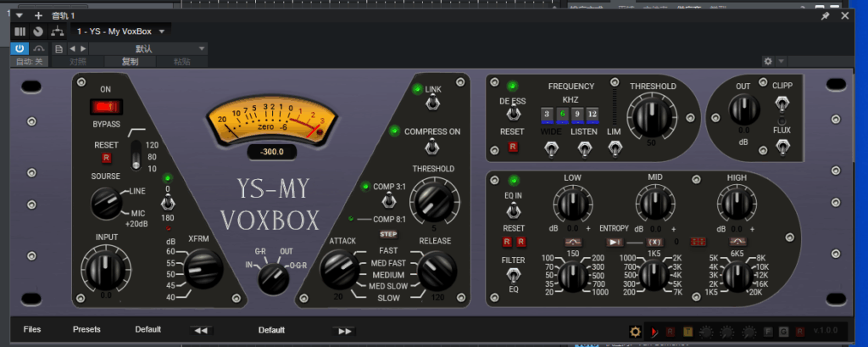Click the ENTROPY play-step button
The image size is (868, 347).
tap(615, 243)
